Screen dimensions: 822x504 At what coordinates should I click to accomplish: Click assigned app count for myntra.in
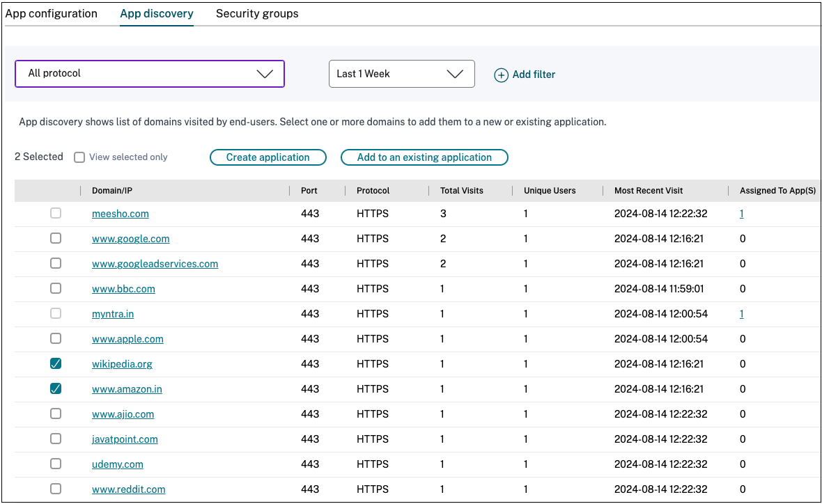741,314
